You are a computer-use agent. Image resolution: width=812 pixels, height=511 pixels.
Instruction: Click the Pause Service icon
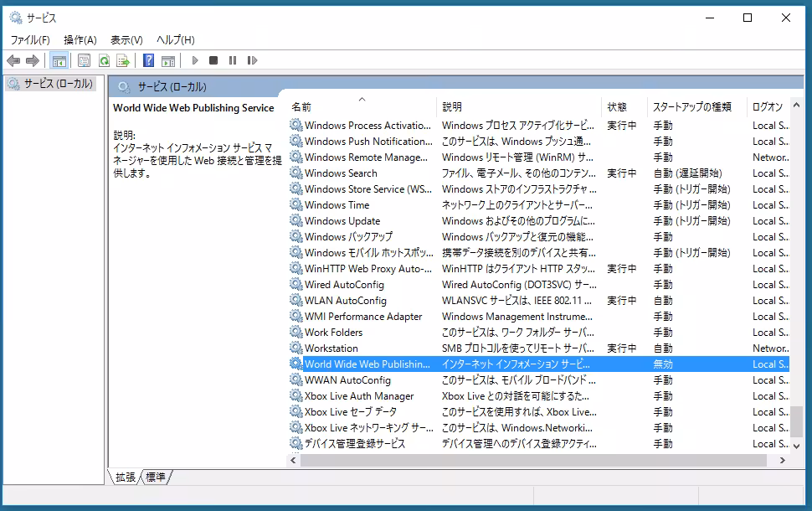233,60
